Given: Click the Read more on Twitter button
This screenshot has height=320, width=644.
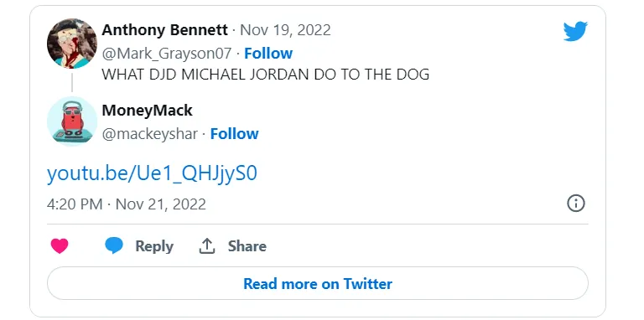Looking at the screenshot, I should pos(318,283).
